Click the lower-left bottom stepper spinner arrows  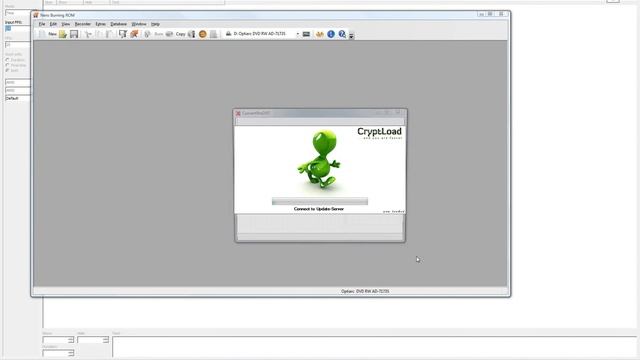click(71, 353)
